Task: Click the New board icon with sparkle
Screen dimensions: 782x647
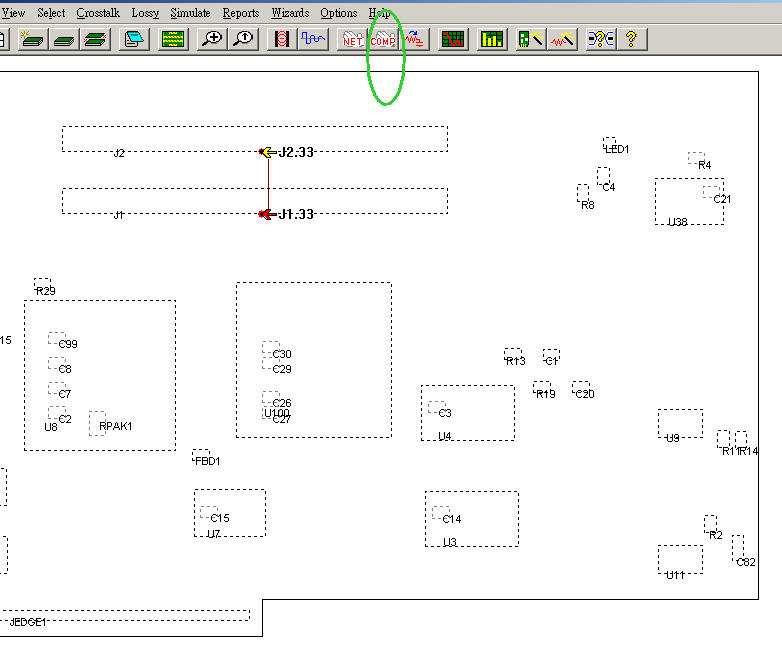Action: click(32, 39)
